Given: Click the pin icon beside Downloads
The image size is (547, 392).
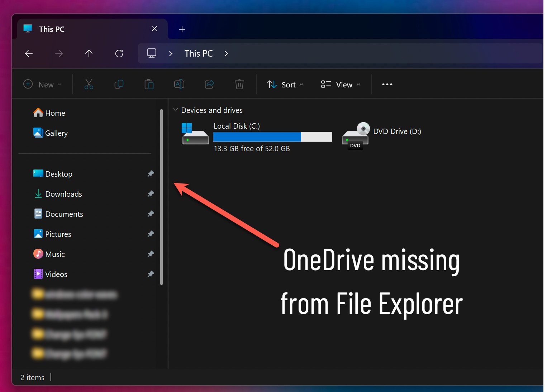Looking at the screenshot, I should click(151, 194).
